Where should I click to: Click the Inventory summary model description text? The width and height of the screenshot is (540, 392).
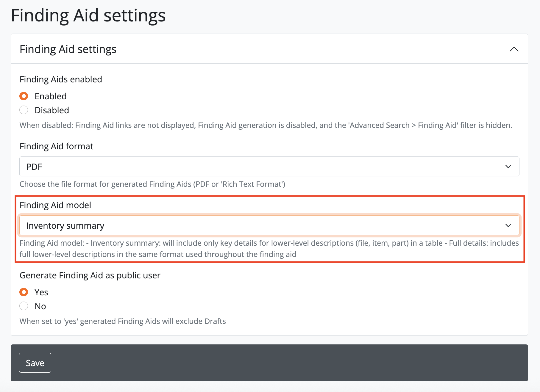(269, 249)
